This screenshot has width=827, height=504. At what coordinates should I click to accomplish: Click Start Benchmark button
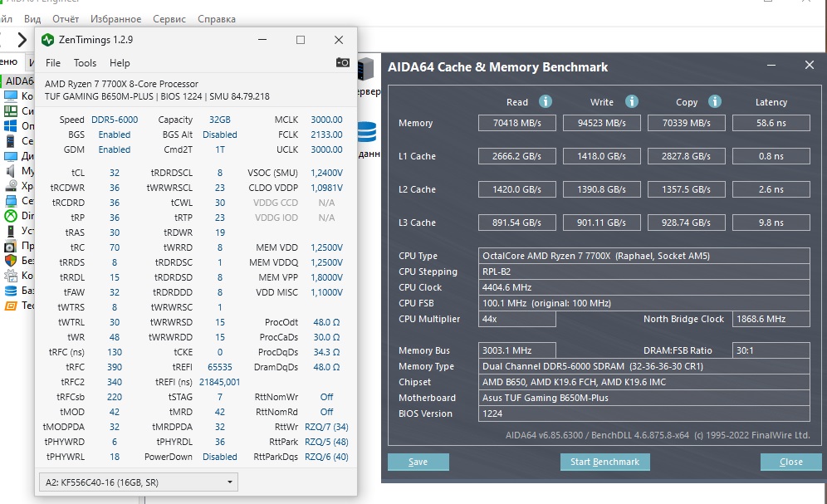(x=605, y=462)
